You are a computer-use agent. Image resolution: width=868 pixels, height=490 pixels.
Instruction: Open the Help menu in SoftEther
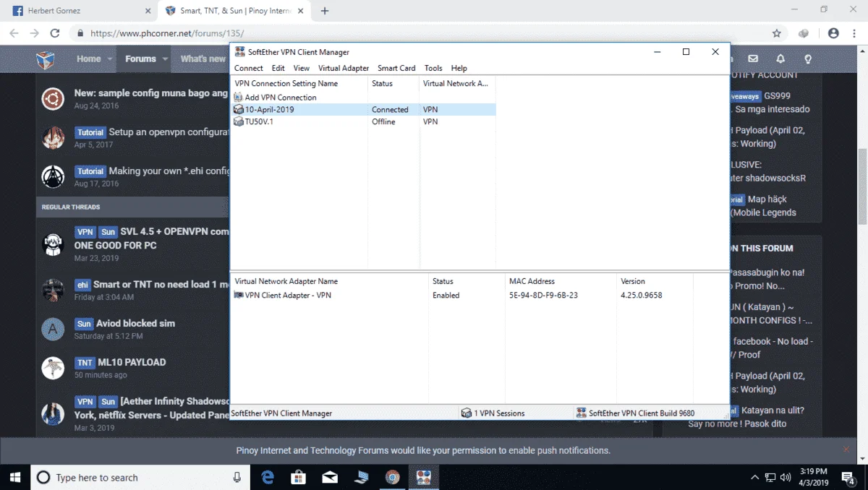pos(459,68)
